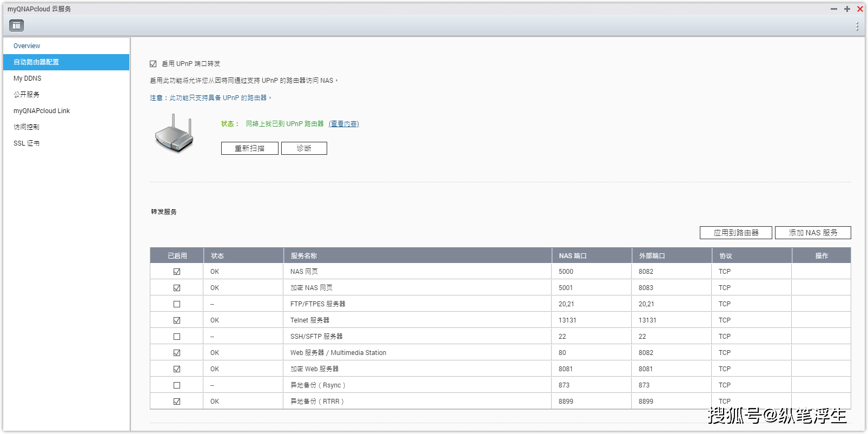Viewport: 868px width, 434px height.
Task: Select myQNAPcloud Link in sidebar
Action: tap(42, 111)
